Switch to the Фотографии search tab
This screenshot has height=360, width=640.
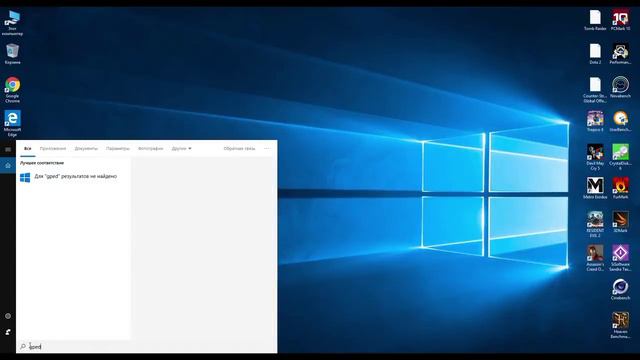click(x=150, y=149)
